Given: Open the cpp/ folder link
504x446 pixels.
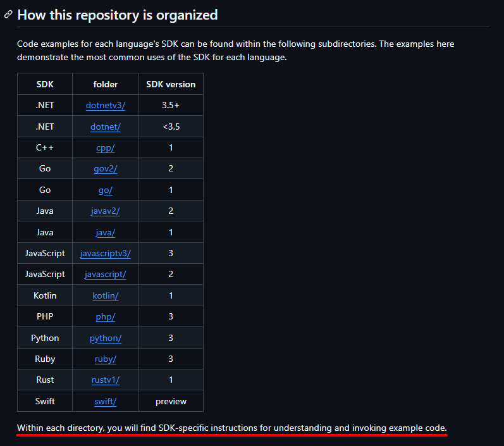Looking at the screenshot, I should 106,147.
